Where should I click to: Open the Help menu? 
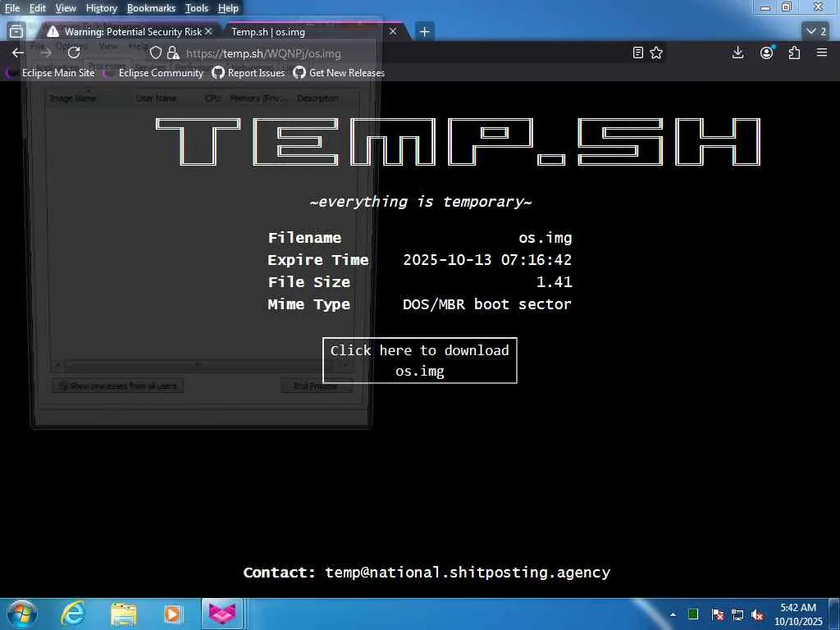(x=228, y=8)
